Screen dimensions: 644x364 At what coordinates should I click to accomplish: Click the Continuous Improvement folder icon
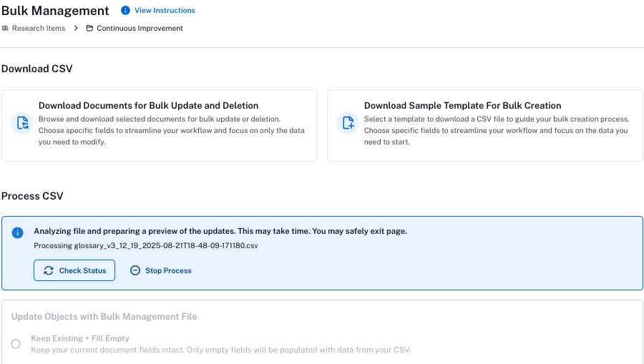[x=89, y=29]
